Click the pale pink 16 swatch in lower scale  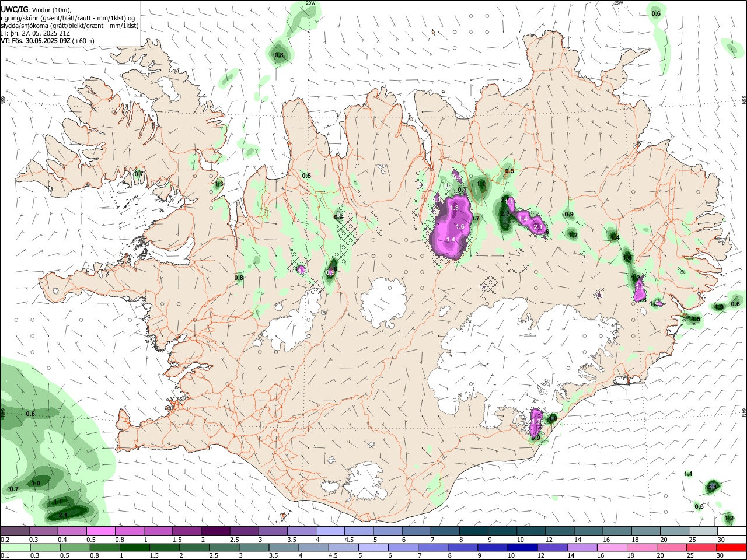click(613, 547)
